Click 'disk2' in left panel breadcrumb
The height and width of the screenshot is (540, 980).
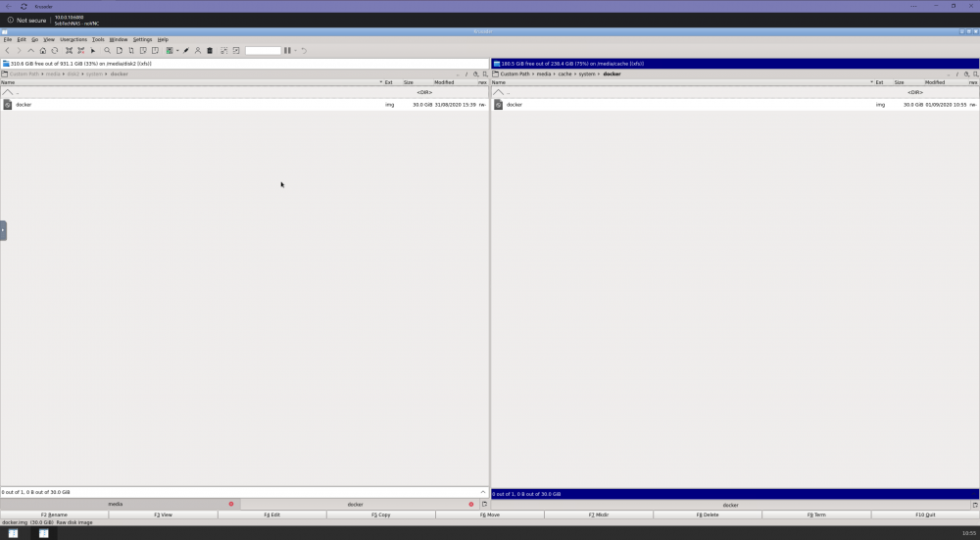coord(73,74)
